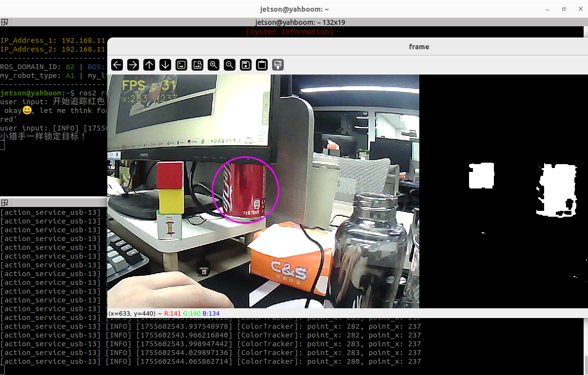The image size is (588, 375).
Task: Click the "B:134" value in the status bar
Action: point(211,313)
